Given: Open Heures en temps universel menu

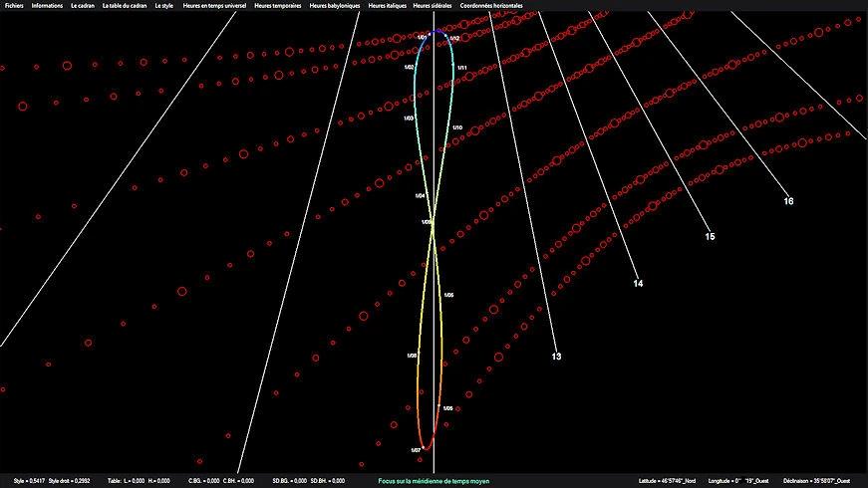Looking at the screenshot, I should 215,6.
